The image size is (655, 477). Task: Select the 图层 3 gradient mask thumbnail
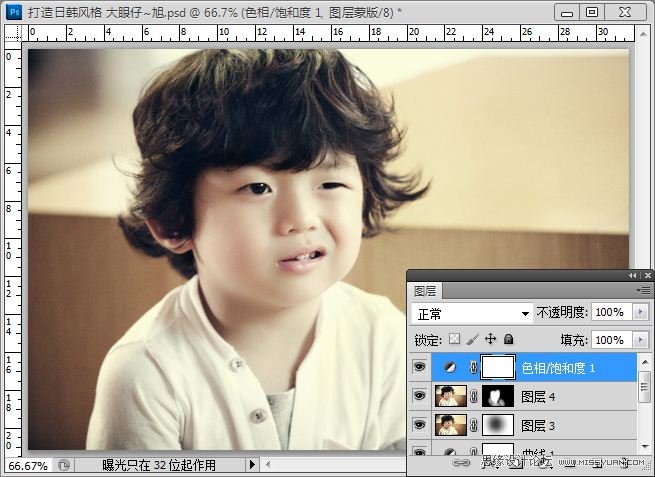pos(498,425)
